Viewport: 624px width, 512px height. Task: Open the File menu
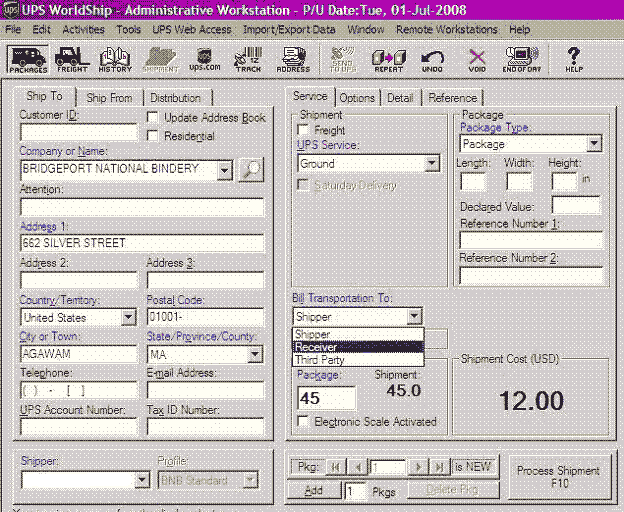pyautogui.click(x=13, y=29)
